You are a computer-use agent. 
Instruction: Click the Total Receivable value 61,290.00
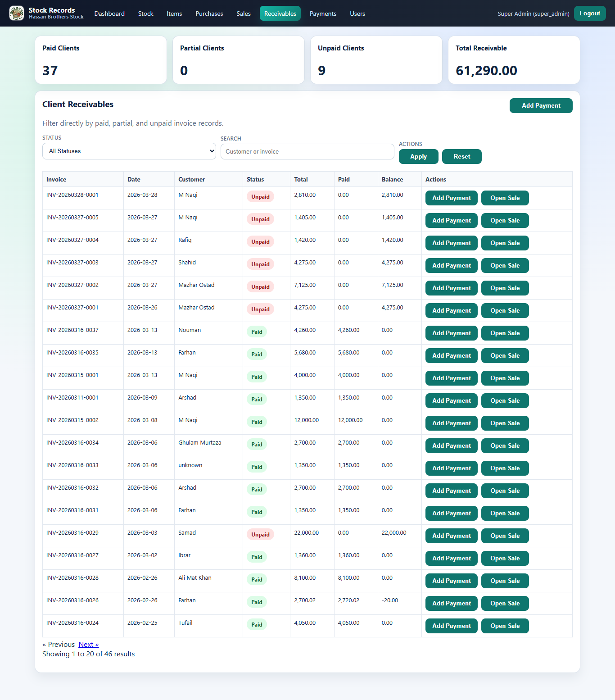pos(486,71)
